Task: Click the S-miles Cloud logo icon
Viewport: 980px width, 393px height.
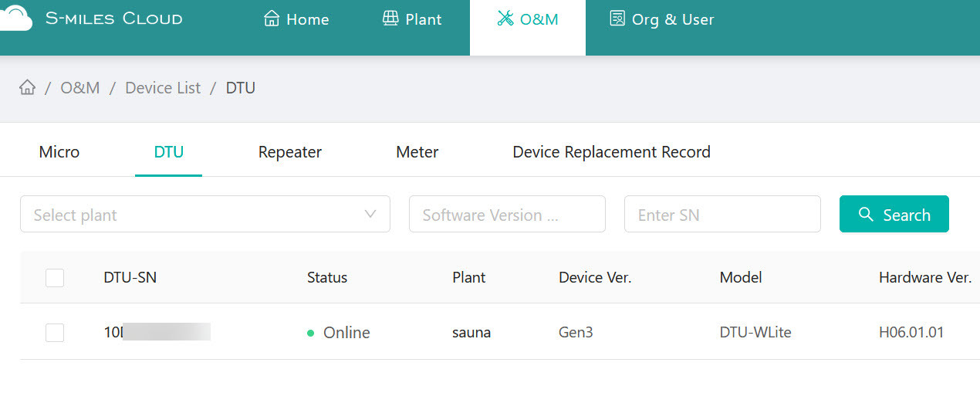Action: 15,17
